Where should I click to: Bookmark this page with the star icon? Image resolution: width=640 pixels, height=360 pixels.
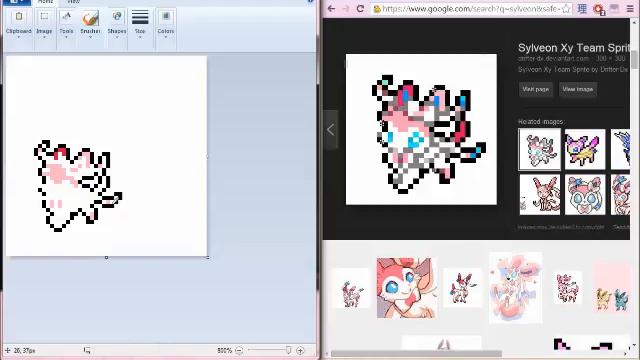pyautogui.click(x=566, y=9)
